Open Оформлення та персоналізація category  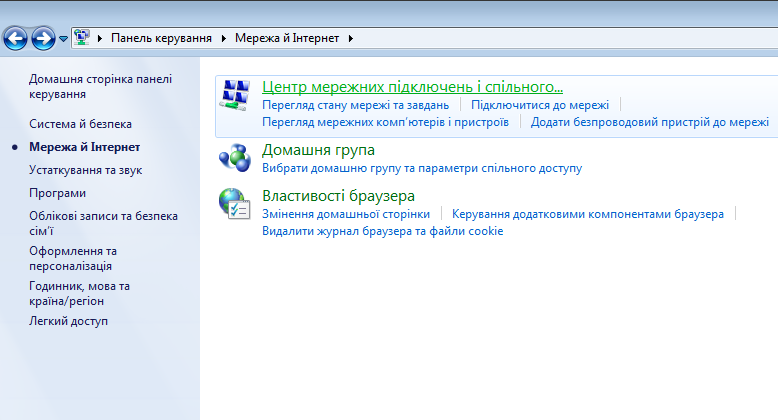point(73,258)
